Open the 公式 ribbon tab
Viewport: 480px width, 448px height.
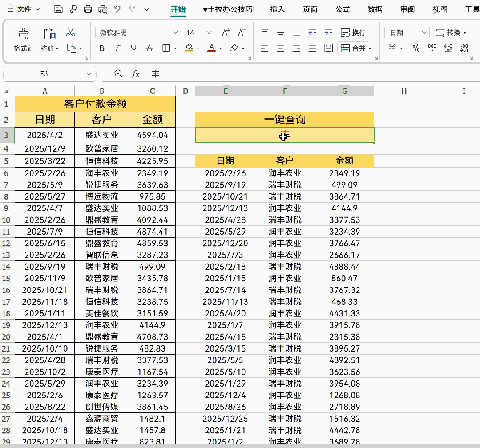(x=342, y=9)
